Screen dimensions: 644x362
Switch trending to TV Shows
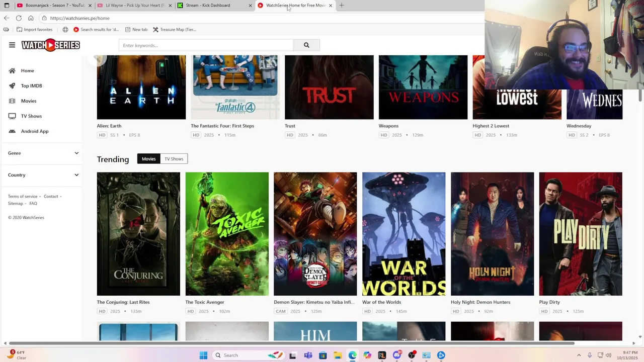174,159
